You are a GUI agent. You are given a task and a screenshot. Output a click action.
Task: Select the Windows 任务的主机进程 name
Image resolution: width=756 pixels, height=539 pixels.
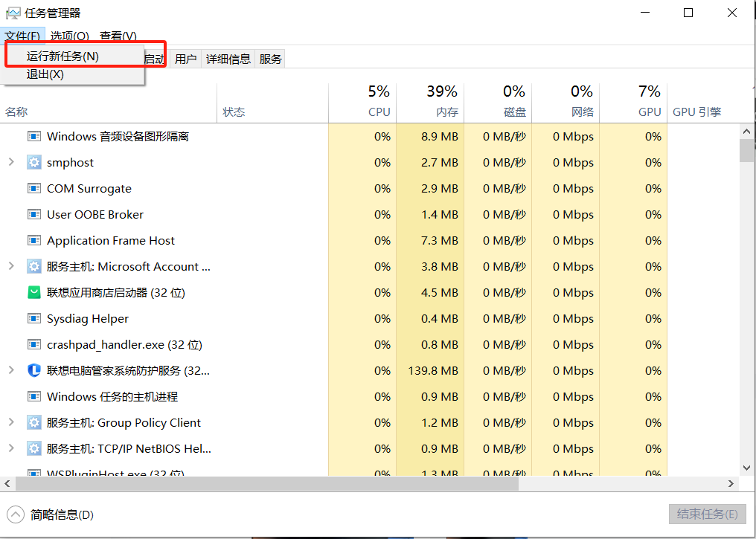tap(112, 396)
